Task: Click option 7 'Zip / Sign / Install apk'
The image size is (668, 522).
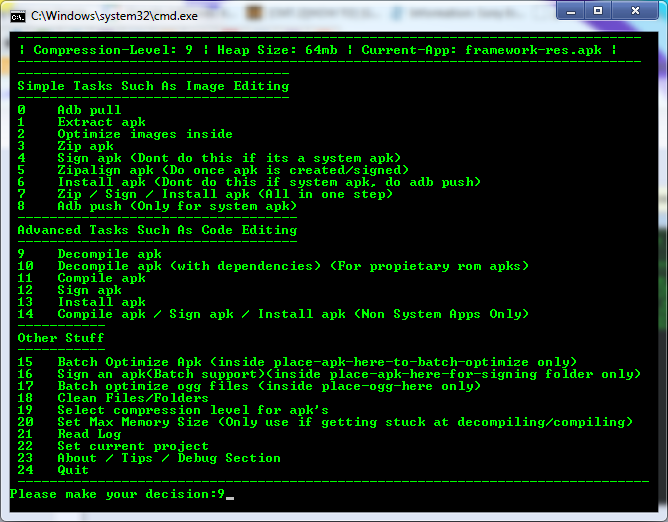Action: 205,194
